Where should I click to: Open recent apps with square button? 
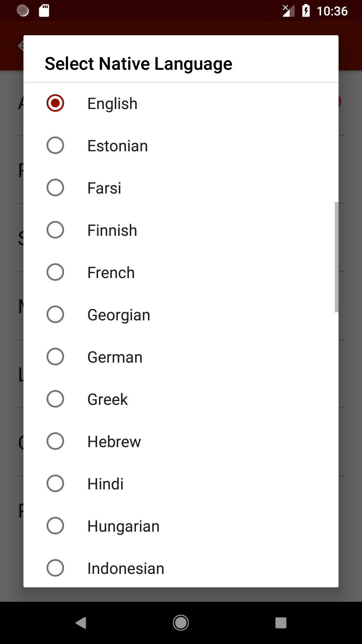click(x=281, y=623)
